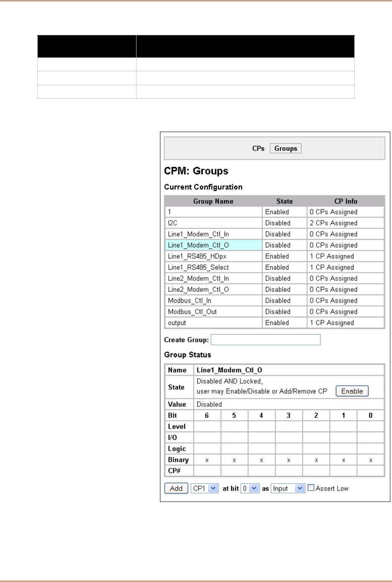The image size is (392, 582).
Task: Select the output group row
Action: click(x=177, y=323)
